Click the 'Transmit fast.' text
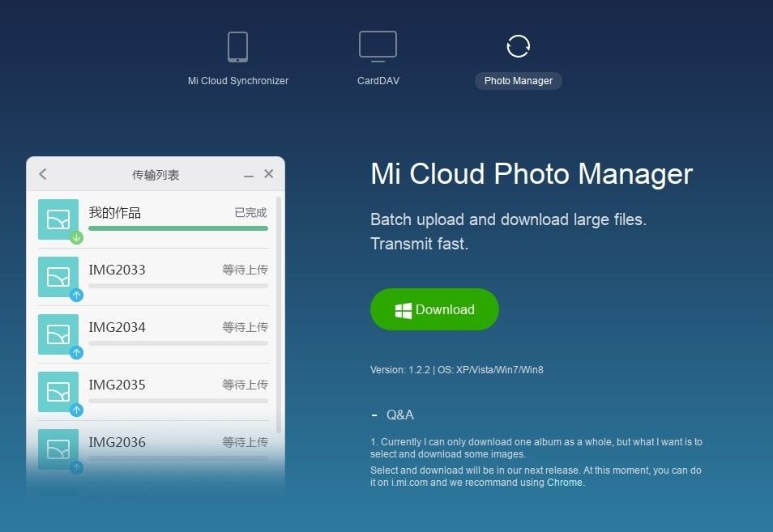Image resolution: width=773 pixels, height=532 pixels. click(x=419, y=244)
